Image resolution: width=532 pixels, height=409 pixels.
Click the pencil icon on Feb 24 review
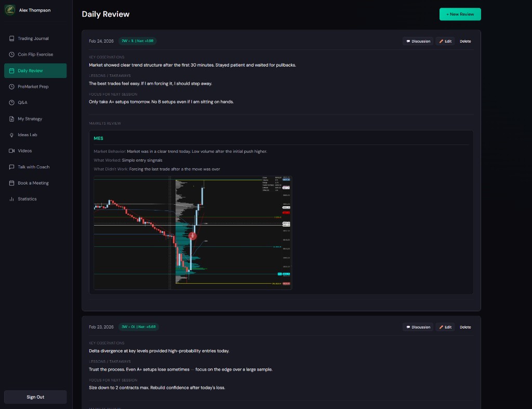442,41
